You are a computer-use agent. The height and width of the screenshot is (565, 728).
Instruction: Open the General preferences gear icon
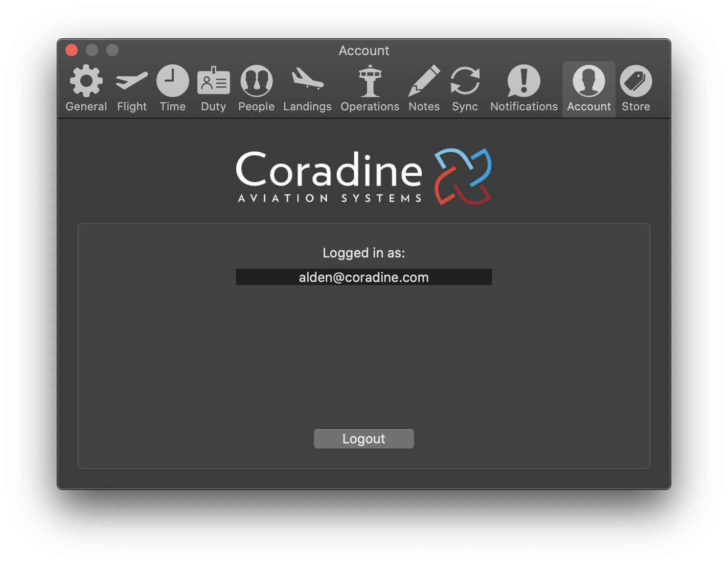[x=86, y=81]
